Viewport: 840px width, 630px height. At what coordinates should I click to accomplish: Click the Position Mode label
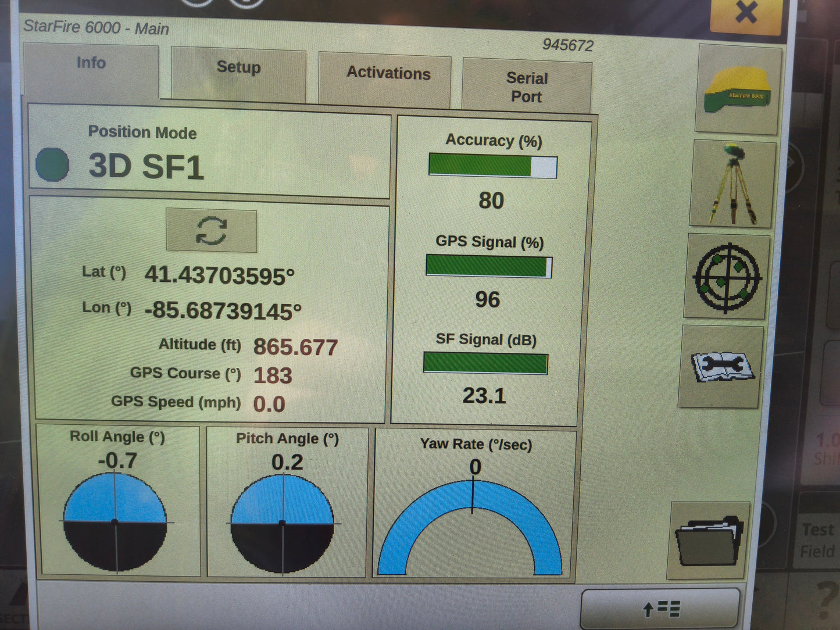142,133
